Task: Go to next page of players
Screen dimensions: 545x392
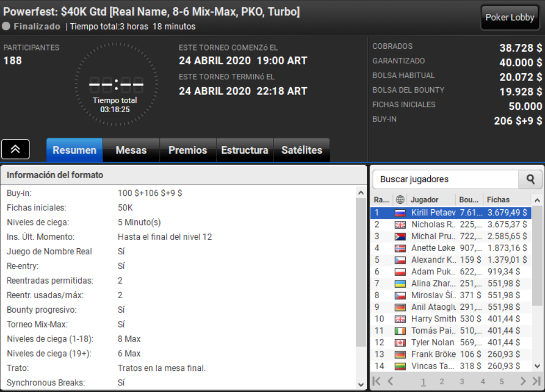Action: (523, 381)
